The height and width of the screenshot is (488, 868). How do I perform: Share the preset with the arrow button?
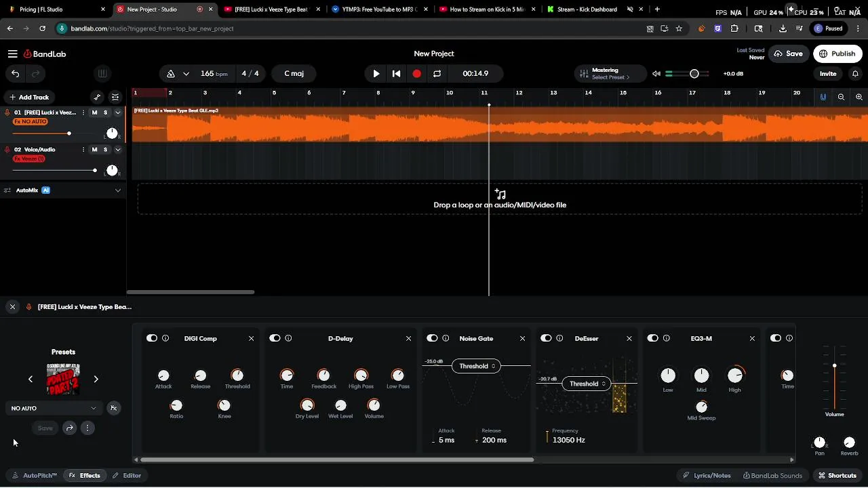(x=69, y=428)
